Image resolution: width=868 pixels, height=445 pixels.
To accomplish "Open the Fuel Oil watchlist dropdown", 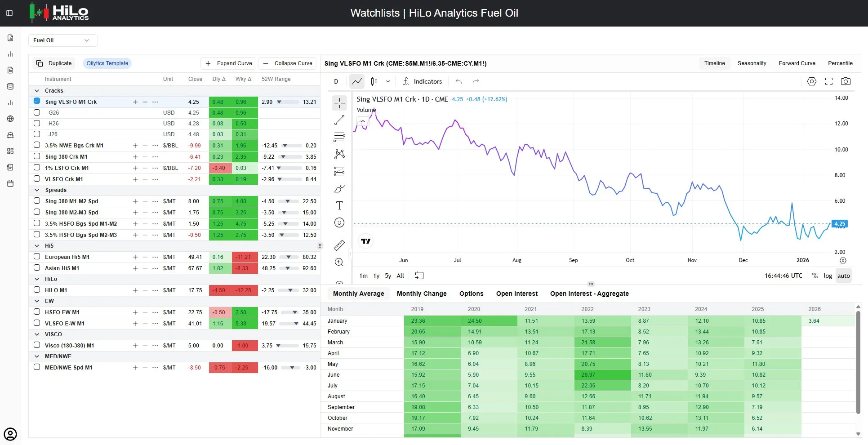I will pos(63,40).
